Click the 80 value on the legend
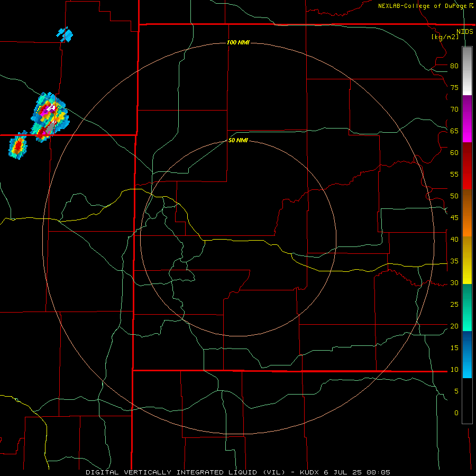The image size is (476, 476). coord(454,66)
